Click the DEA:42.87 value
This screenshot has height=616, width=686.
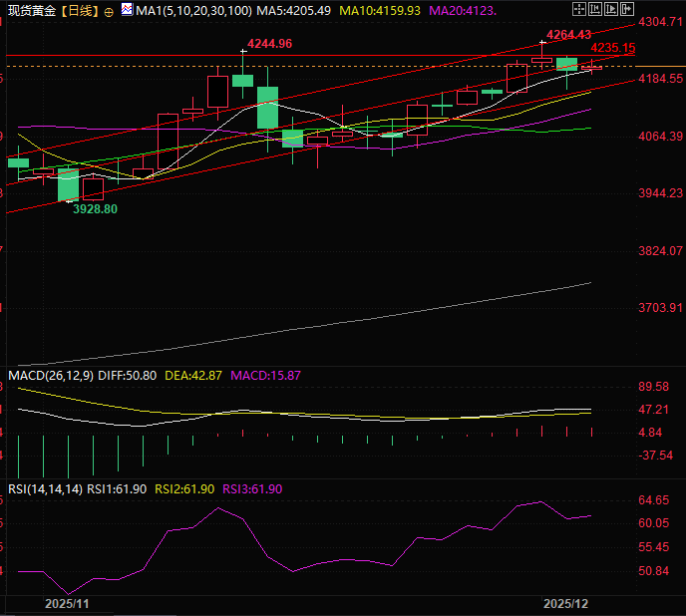[193, 376]
